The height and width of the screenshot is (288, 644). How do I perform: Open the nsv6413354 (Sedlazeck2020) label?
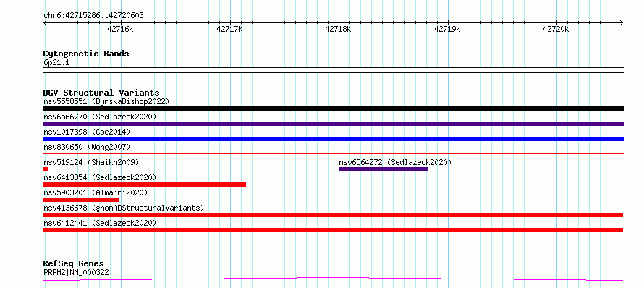coord(100,177)
